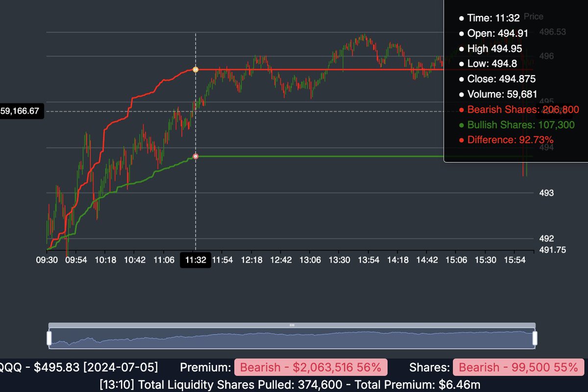
Task: Click the highlighted 11:32 time label
Action: click(196, 260)
